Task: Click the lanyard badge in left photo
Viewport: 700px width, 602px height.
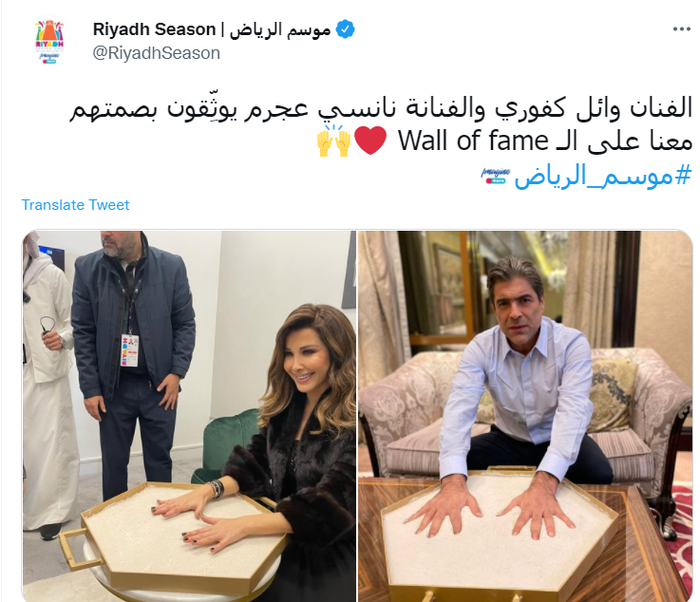Action: tap(129, 350)
